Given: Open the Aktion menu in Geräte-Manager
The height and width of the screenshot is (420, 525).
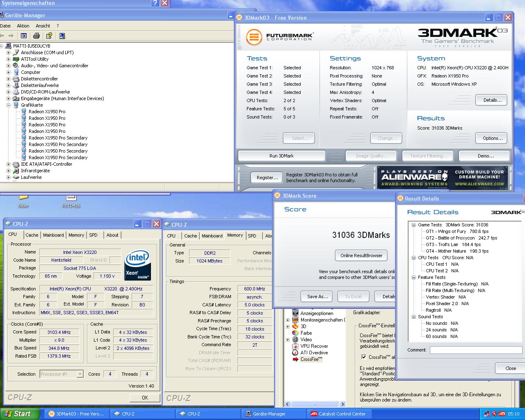Looking at the screenshot, I should [23, 26].
